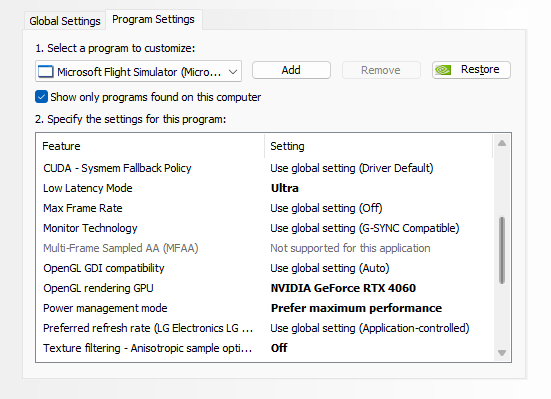The height and width of the screenshot is (399, 551).
Task: Open CUDA setting Use global setting (Driver Default)
Action: (x=352, y=168)
